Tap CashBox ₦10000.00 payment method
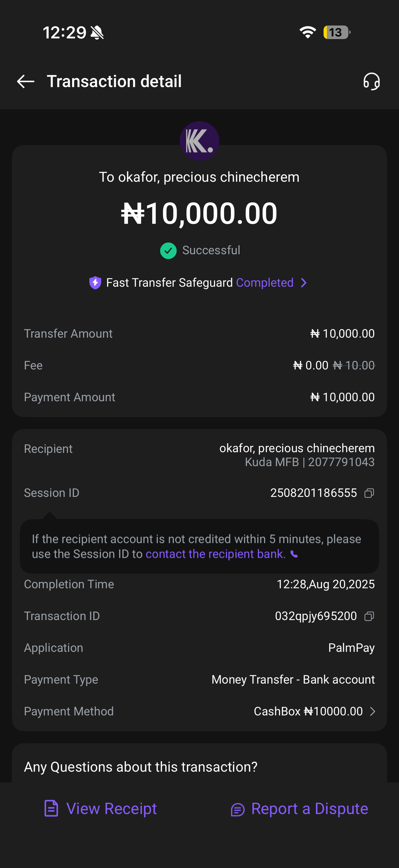 pyautogui.click(x=308, y=711)
